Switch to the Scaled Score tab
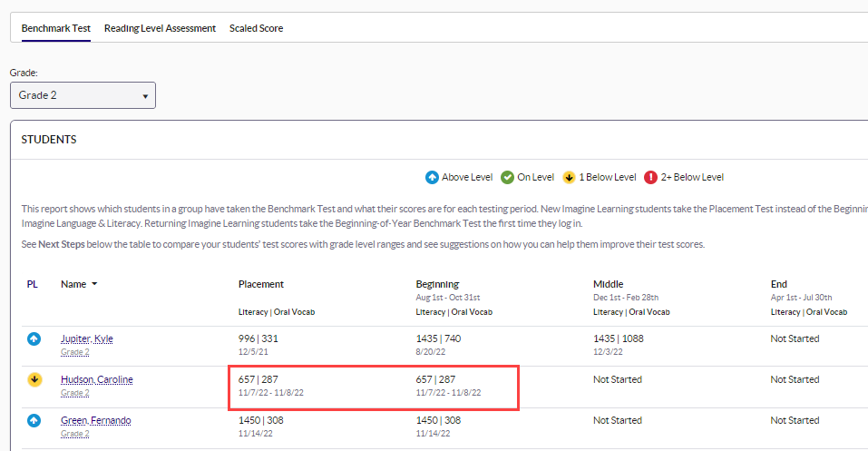 point(256,28)
